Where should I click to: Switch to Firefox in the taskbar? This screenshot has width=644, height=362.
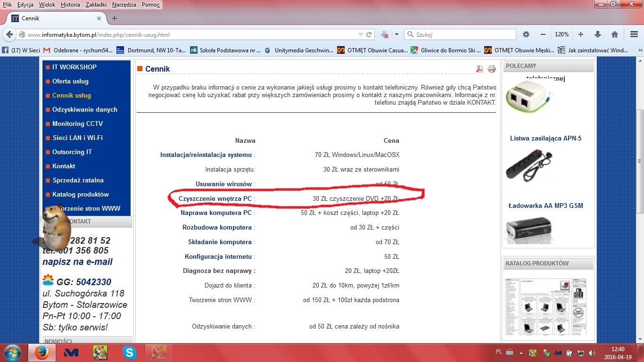click(42, 353)
